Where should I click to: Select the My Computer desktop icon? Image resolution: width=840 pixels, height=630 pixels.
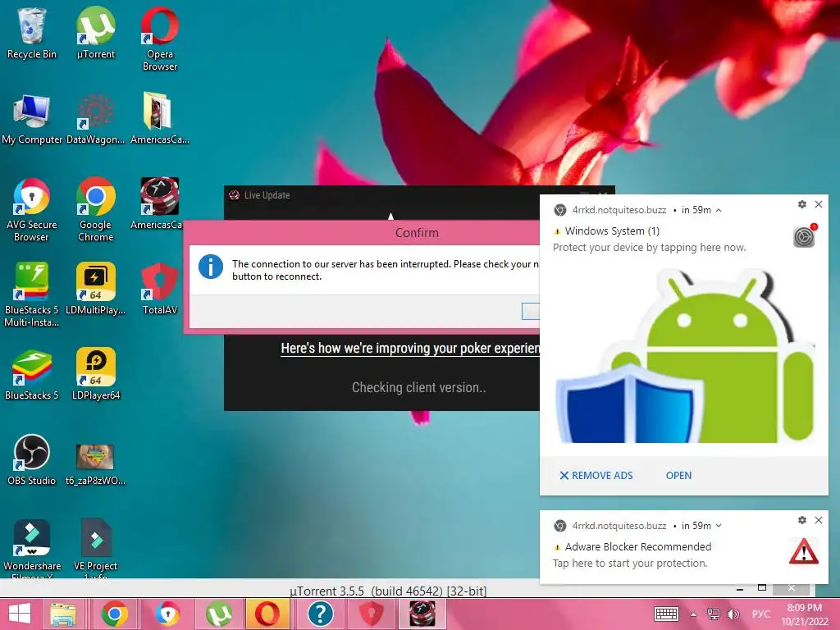[32, 119]
